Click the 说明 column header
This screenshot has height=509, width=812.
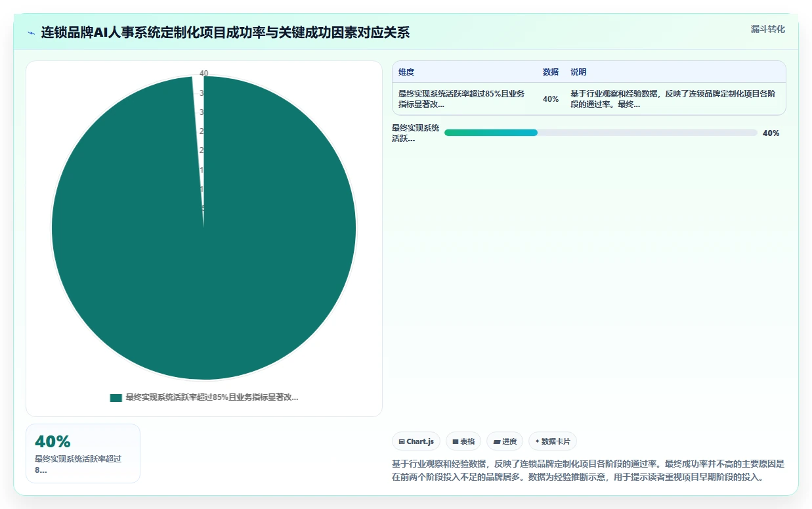[578, 72]
